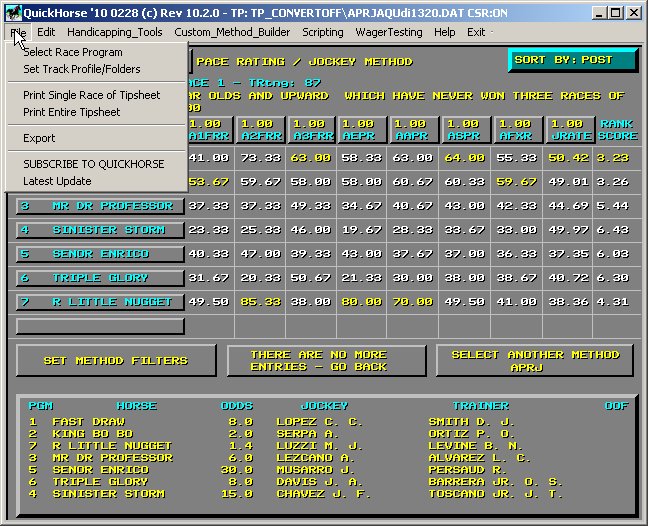The width and height of the screenshot is (648, 526).
Task: Select horse R LITTLE NUGGET button
Action: pos(100,302)
